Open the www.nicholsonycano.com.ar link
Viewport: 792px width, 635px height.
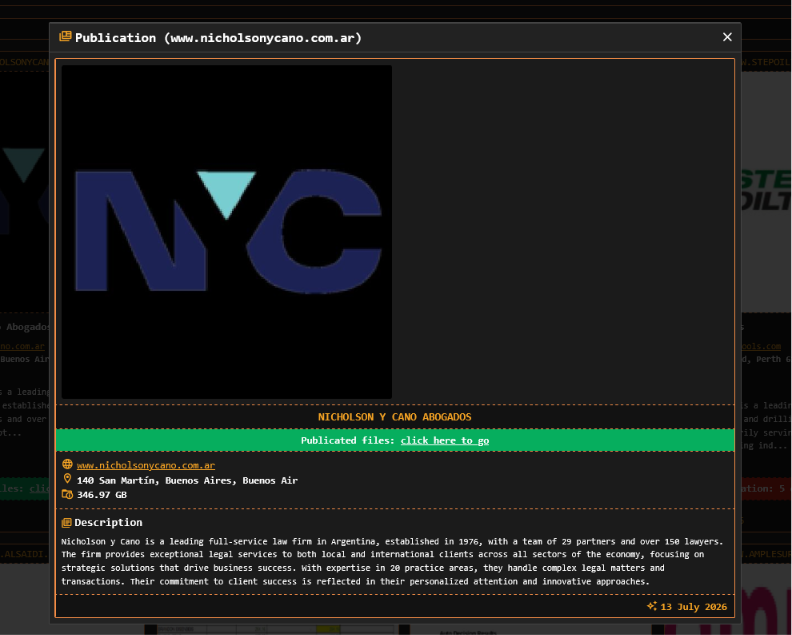[x=145, y=465]
